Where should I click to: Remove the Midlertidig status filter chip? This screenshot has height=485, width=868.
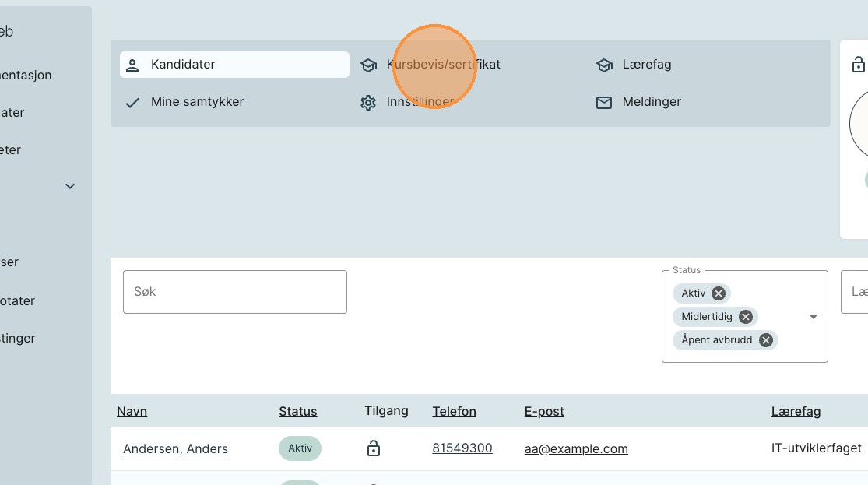(746, 317)
